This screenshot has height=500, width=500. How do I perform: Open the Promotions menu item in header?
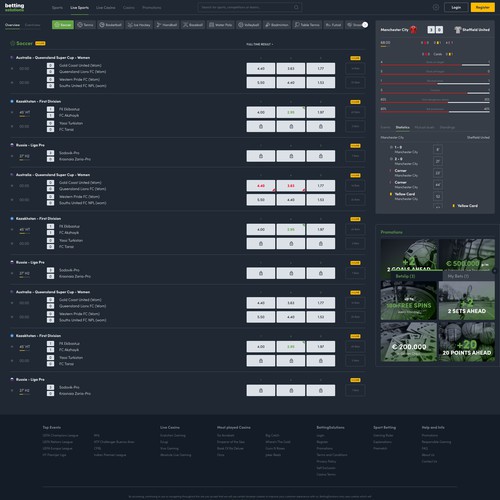click(x=152, y=7)
